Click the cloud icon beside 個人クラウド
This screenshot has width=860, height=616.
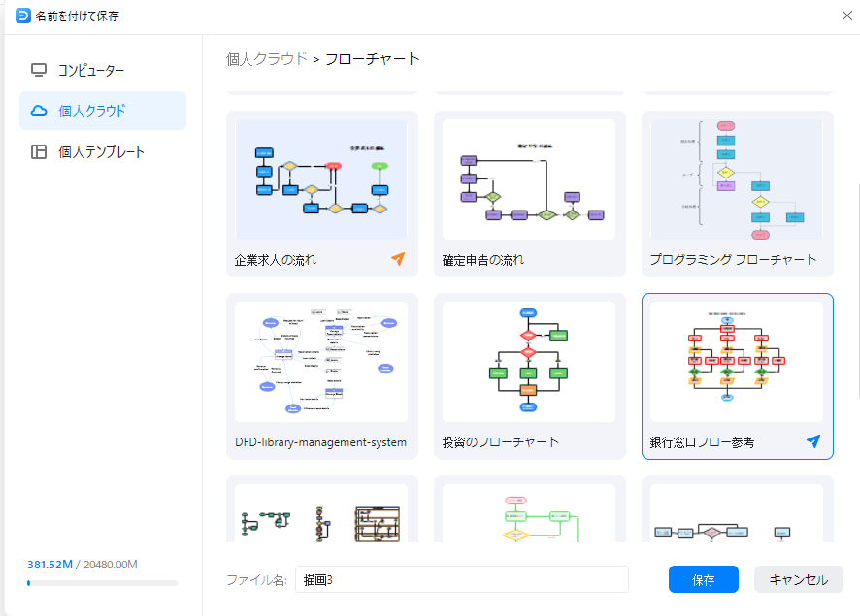pyautogui.click(x=39, y=111)
